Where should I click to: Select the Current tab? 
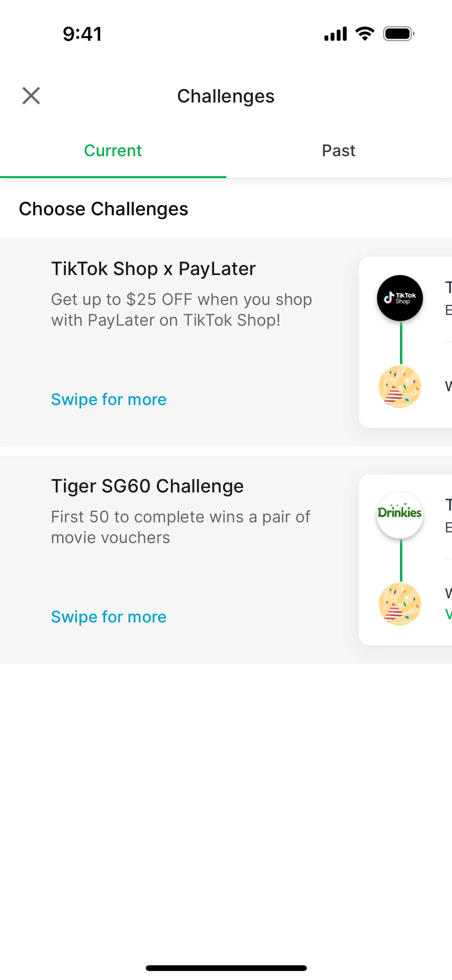(x=113, y=151)
